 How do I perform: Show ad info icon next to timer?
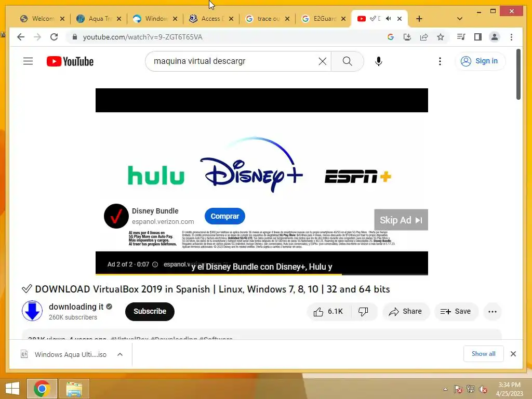[155, 264]
